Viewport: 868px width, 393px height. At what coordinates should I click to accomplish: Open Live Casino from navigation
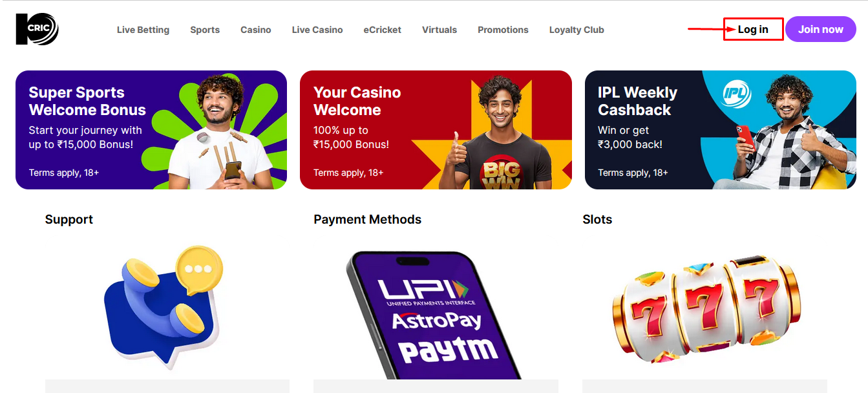[x=317, y=30]
